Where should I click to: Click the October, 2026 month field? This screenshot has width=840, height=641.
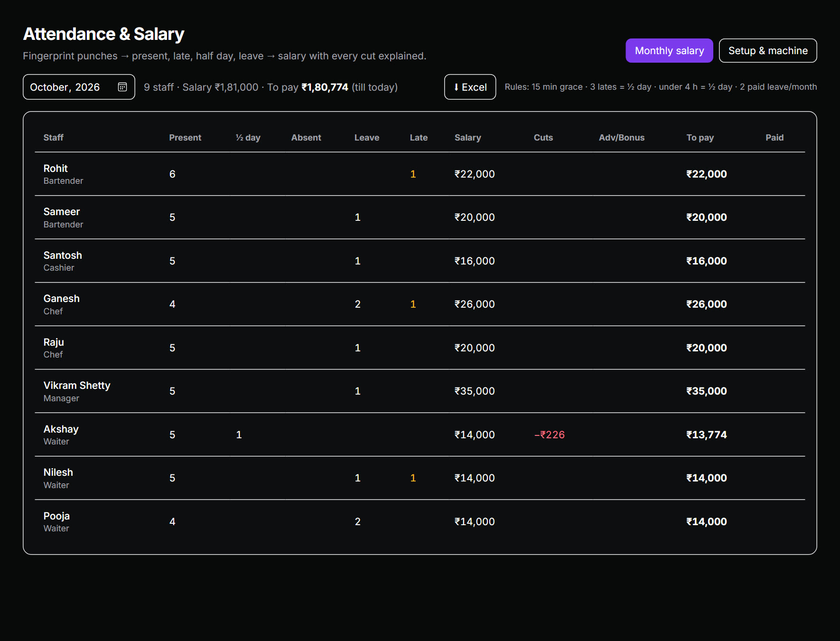(x=79, y=87)
